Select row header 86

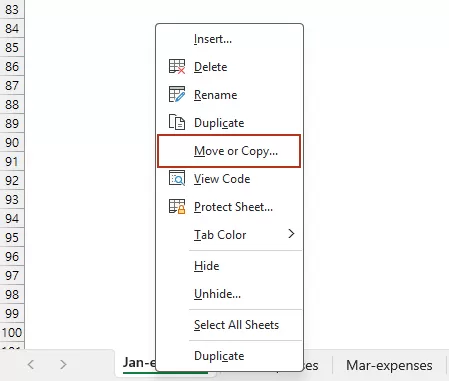click(12, 66)
